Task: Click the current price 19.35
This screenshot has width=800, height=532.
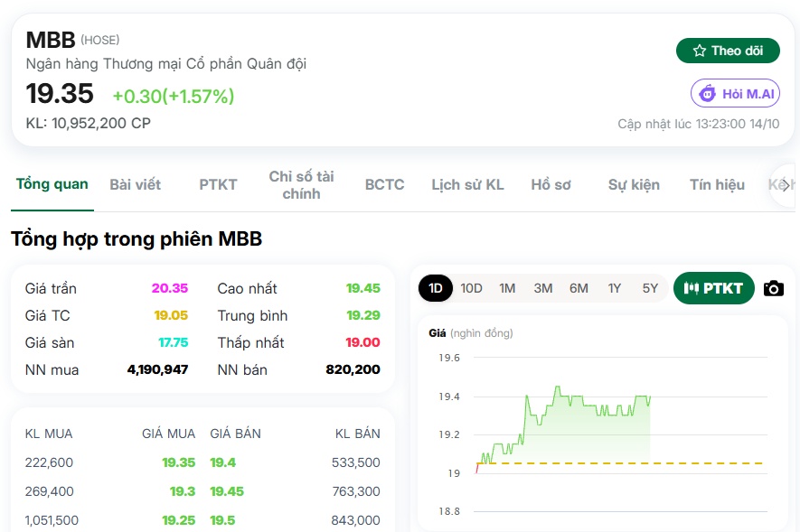Action: pos(60,93)
